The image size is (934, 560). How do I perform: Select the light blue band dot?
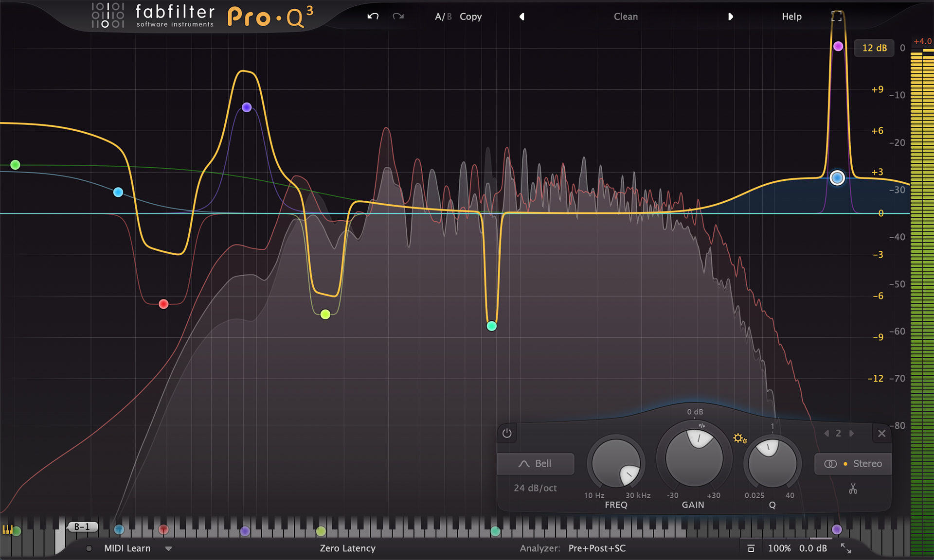(118, 192)
